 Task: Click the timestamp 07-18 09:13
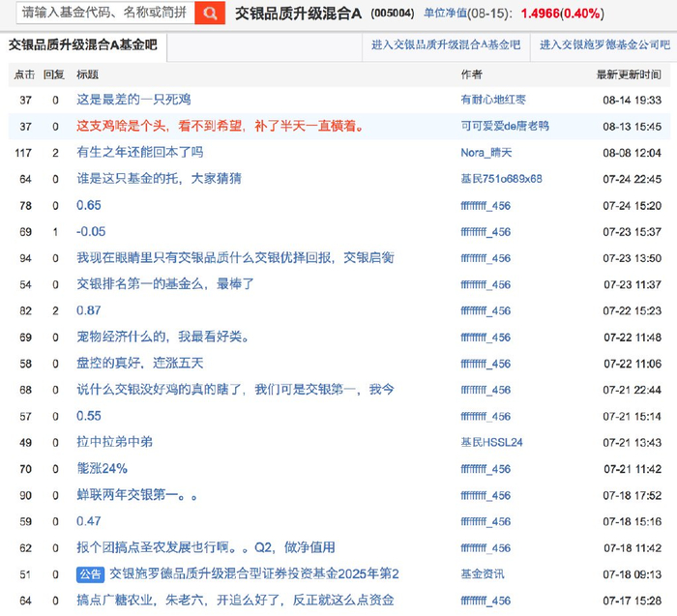tap(633, 574)
